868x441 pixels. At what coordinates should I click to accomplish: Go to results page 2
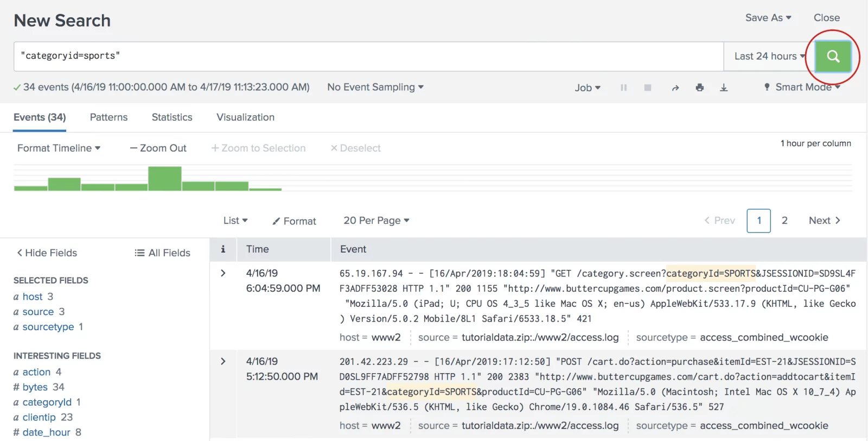(x=784, y=220)
